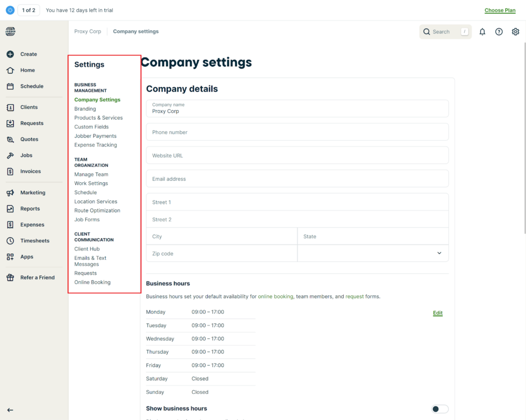Click the settings gear icon
This screenshot has height=420, width=526.
click(515, 32)
